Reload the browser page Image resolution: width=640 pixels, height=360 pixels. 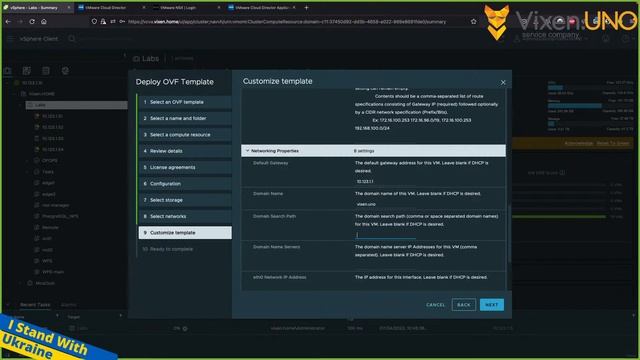[x=32, y=22]
